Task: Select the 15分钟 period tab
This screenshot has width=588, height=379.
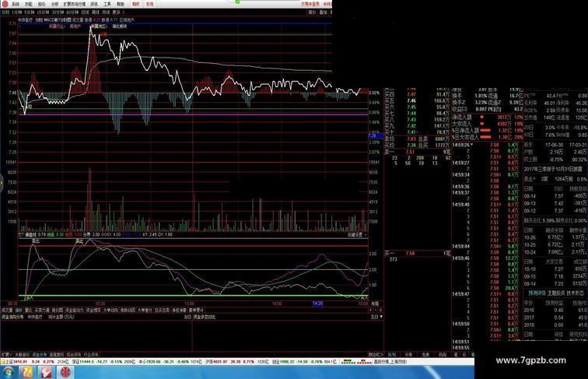Action: (42, 12)
